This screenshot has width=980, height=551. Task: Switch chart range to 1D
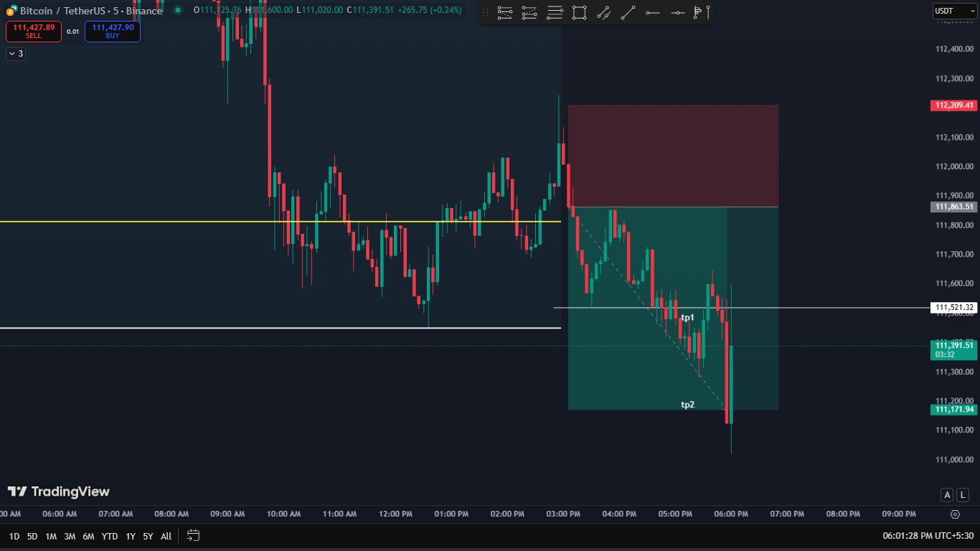[14, 536]
